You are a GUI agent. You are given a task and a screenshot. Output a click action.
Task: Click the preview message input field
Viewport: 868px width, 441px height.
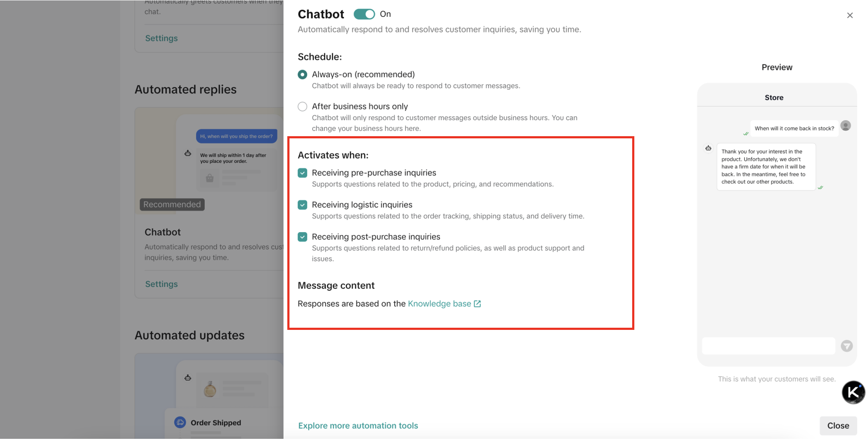pyautogui.click(x=768, y=346)
